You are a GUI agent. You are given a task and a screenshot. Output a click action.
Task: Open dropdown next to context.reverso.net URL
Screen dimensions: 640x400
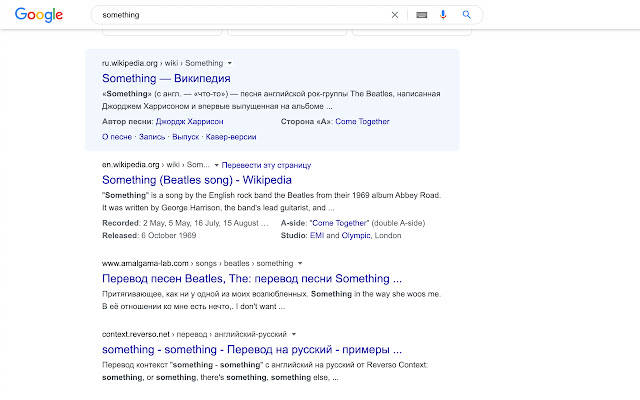[x=293, y=334]
